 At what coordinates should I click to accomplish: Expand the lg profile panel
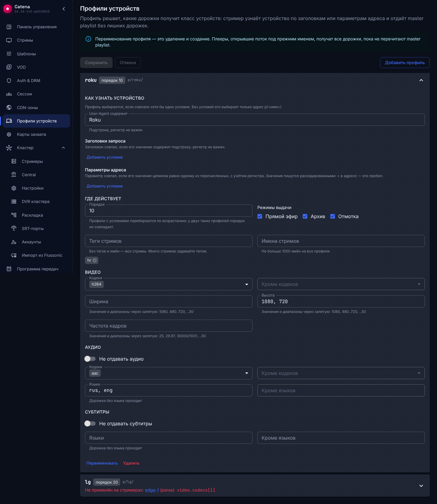(x=421, y=486)
